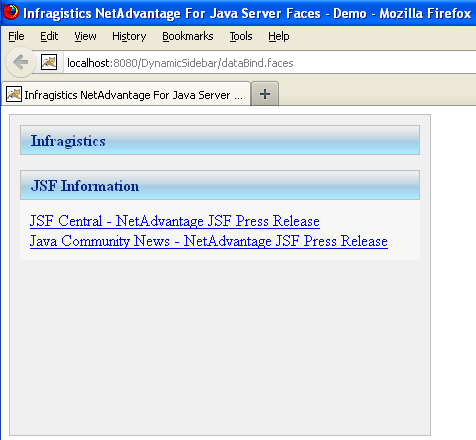Open the Help menu
Image resolution: width=476 pixels, height=440 pixels.
coord(279,36)
